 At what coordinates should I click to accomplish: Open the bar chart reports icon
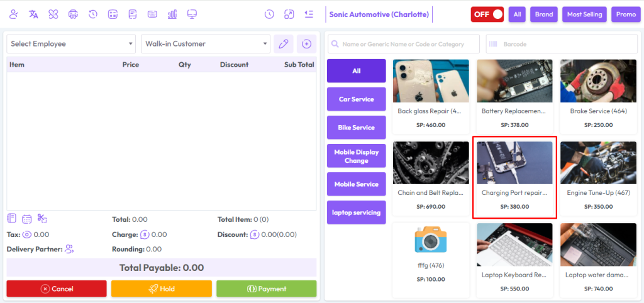172,14
